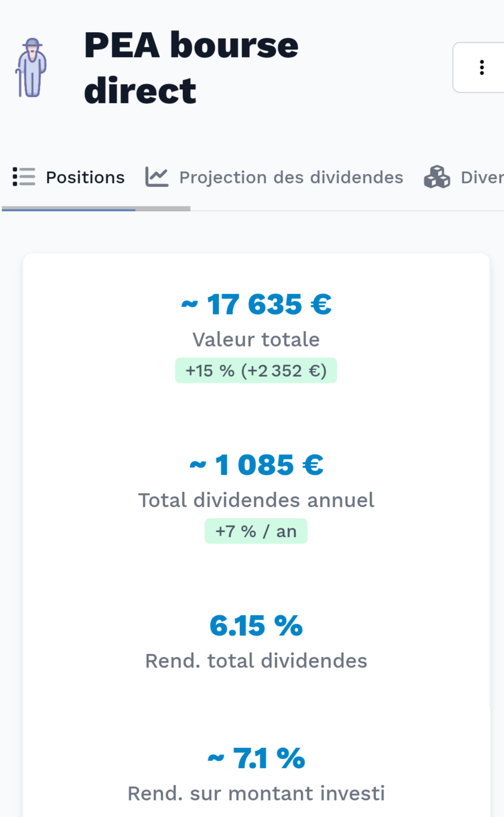Open the Projection des dividendes tab label
The height and width of the screenshot is (817, 504).
pos(291,177)
